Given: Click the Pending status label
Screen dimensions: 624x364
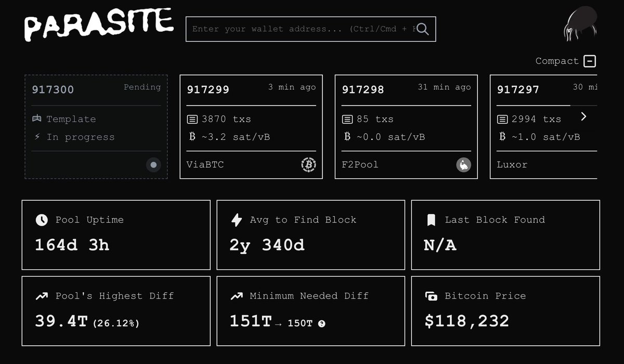Looking at the screenshot, I should click(x=142, y=87).
